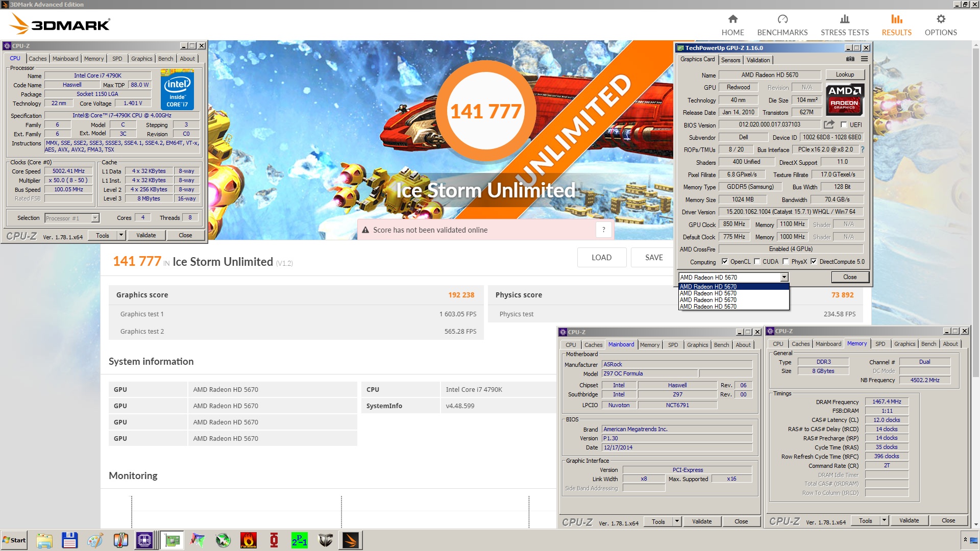This screenshot has width=980, height=551.
Task: Click the Graphics test 1 result row
Action: (296, 314)
